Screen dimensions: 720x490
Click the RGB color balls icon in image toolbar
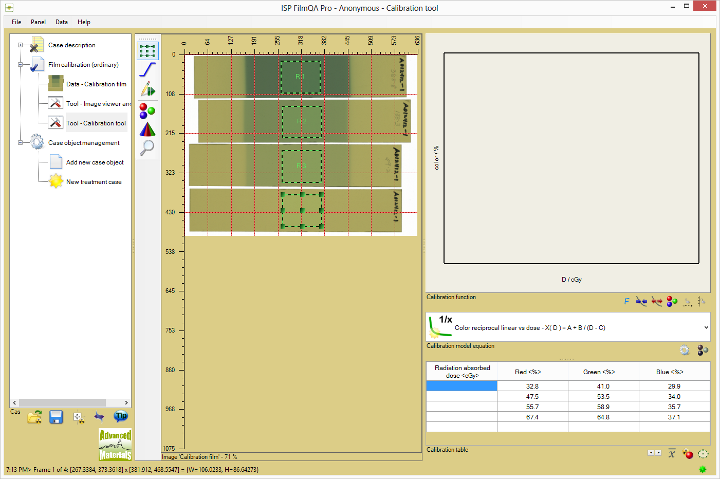(147, 111)
